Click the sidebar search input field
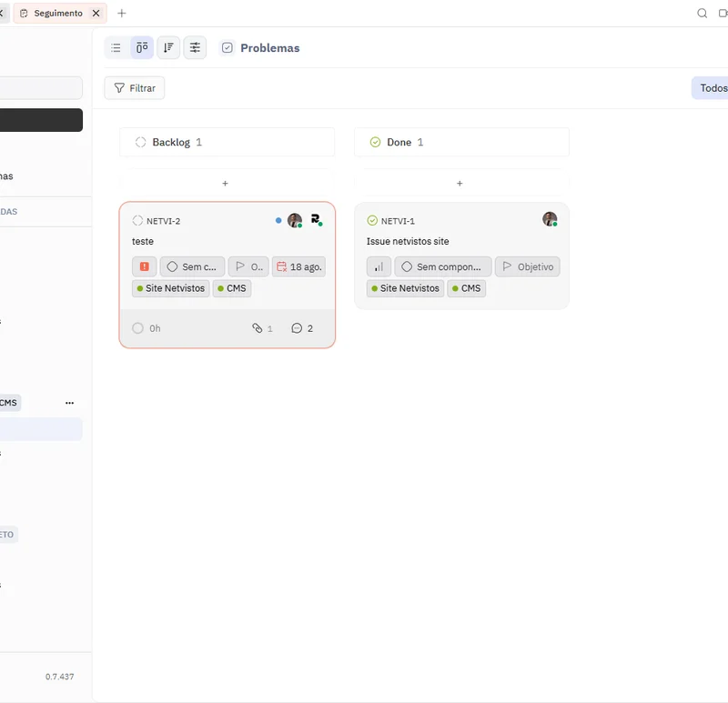Viewport: 728px width, 703px height. coord(41,88)
